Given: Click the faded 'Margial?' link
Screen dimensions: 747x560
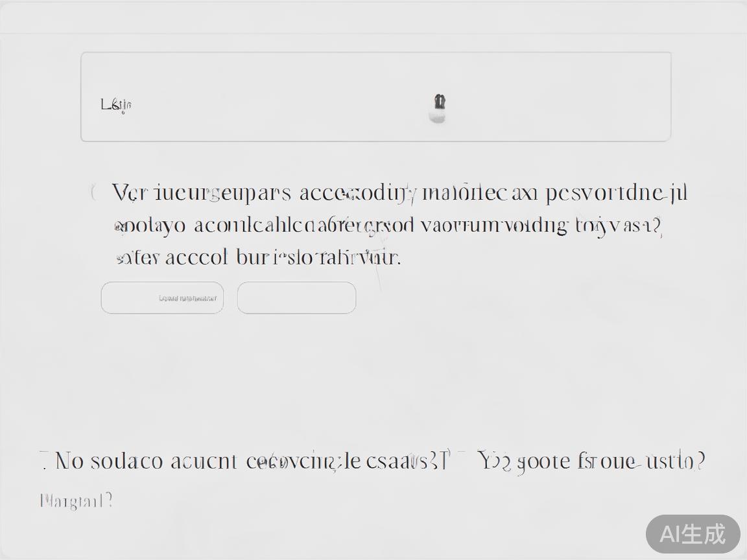Looking at the screenshot, I should pyautogui.click(x=77, y=500).
